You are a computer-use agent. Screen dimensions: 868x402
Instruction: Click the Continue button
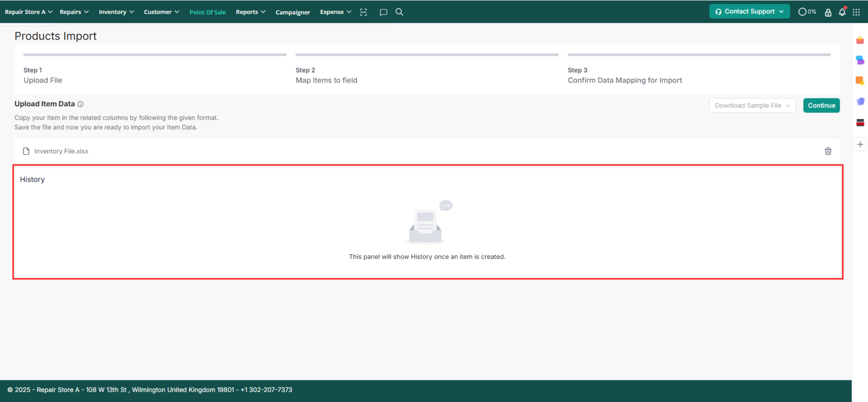coord(821,105)
